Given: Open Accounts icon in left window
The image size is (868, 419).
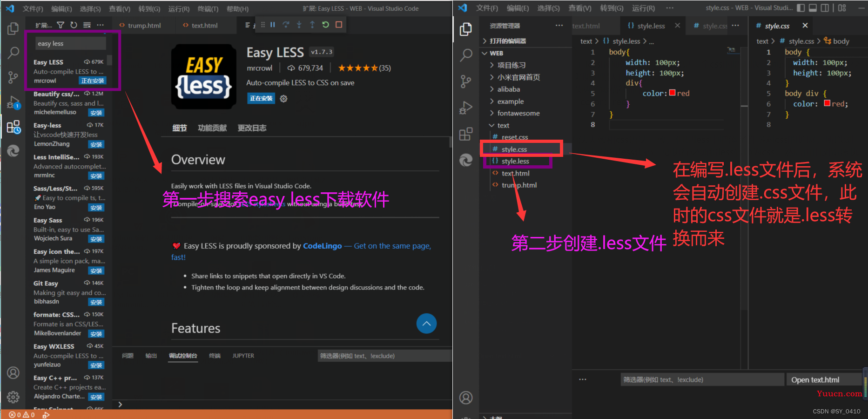Looking at the screenshot, I should [13, 373].
